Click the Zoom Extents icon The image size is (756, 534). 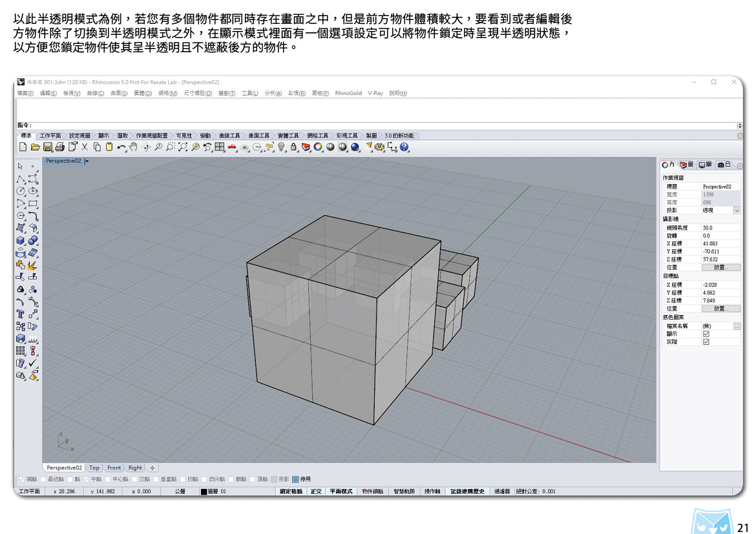tap(183, 147)
